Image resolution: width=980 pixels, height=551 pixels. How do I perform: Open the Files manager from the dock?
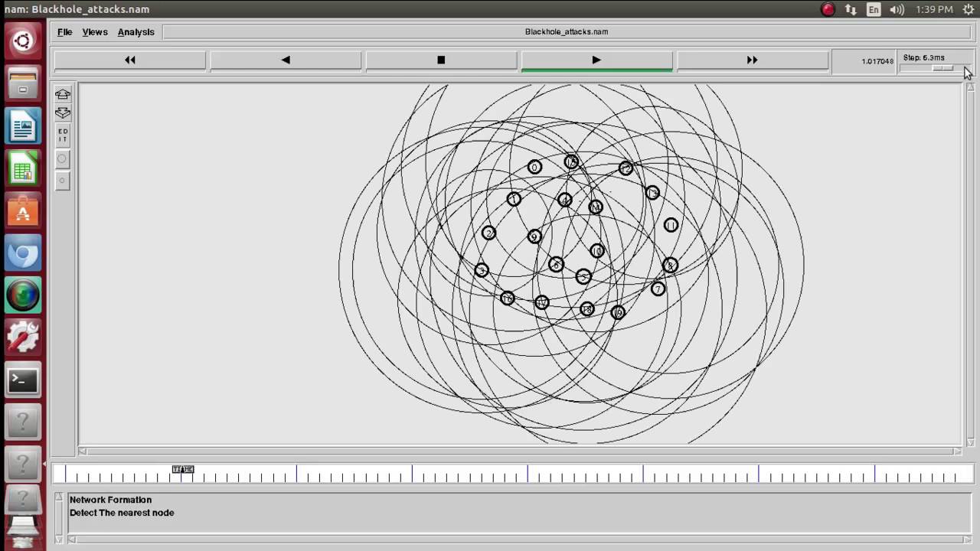tap(23, 83)
